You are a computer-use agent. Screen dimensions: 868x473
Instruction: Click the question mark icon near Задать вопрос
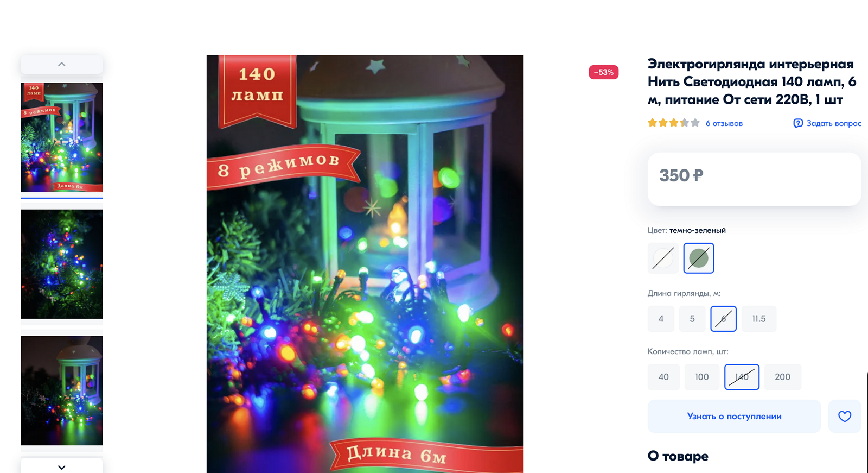(798, 123)
